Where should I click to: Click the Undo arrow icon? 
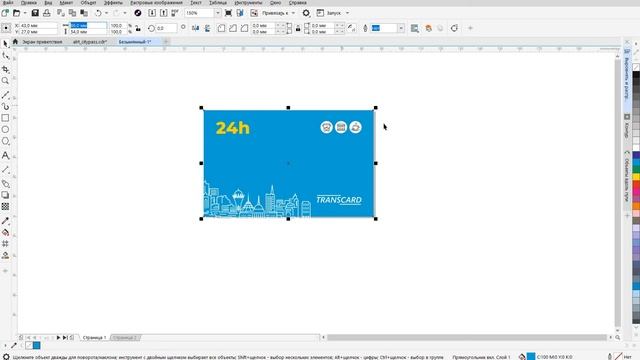[x=98, y=13]
